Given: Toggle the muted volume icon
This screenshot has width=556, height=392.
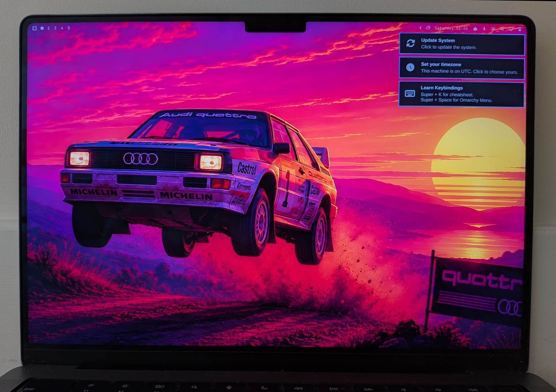Looking at the screenshot, I should 502,29.
